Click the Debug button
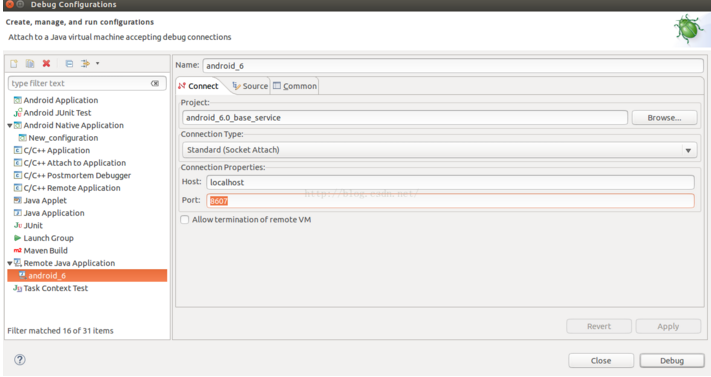The height and width of the screenshot is (377, 711). (672, 361)
